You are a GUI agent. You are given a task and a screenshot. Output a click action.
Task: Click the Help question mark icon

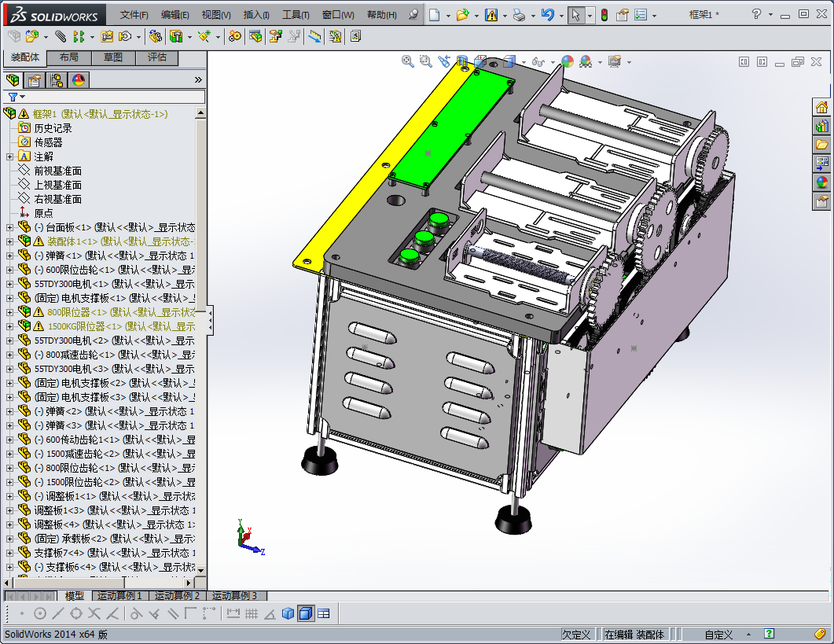click(x=756, y=14)
